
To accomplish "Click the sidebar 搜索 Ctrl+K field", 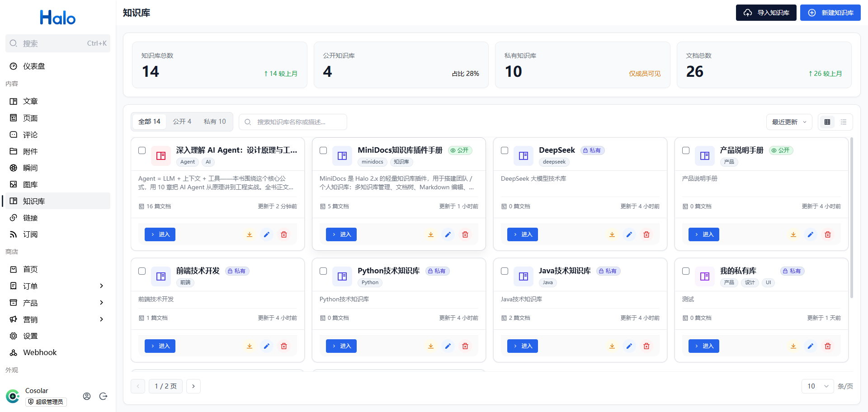I will (x=58, y=43).
